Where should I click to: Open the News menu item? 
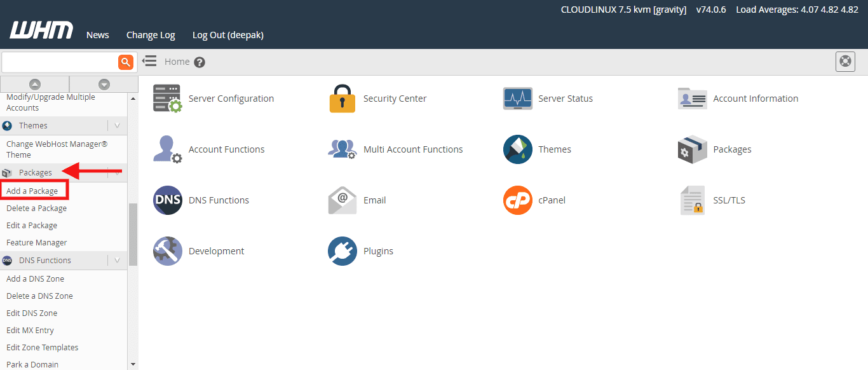point(98,35)
